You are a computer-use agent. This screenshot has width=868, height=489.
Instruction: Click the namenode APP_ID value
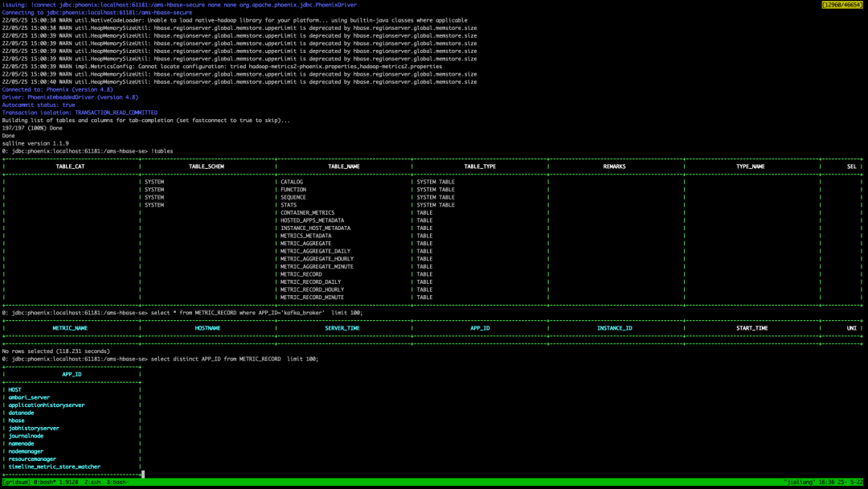point(21,444)
